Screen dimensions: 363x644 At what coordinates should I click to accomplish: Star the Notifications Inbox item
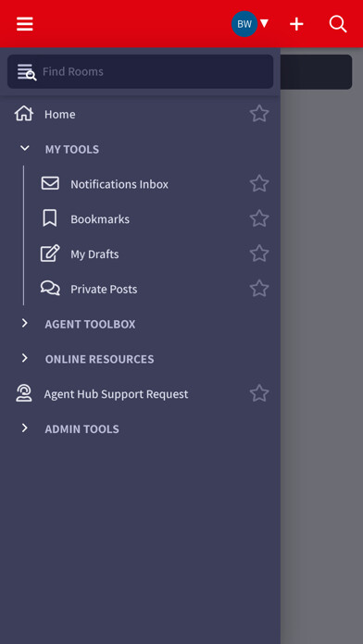259,183
